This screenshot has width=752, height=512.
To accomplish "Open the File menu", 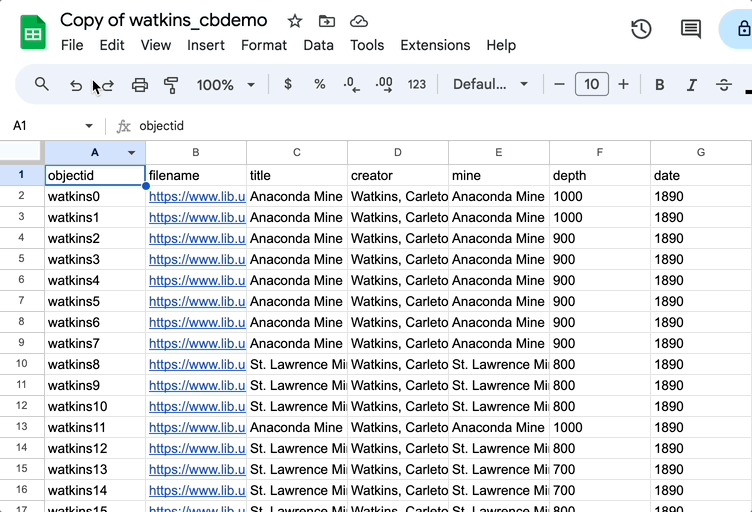I will [x=72, y=45].
